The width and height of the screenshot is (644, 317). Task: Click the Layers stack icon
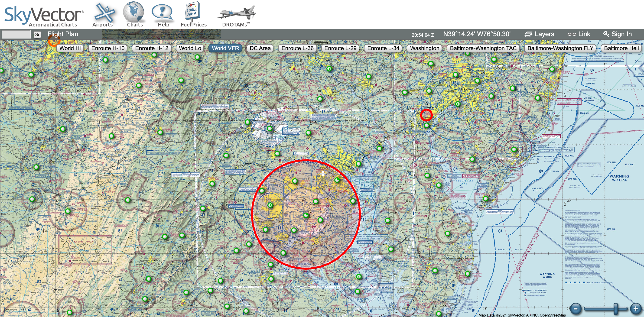[528, 34]
